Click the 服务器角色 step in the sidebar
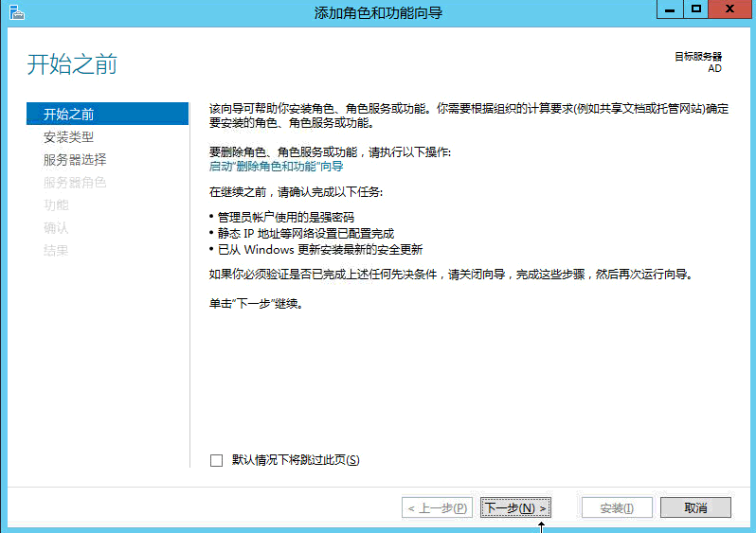The image size is (756, 533). click(75, 183)
